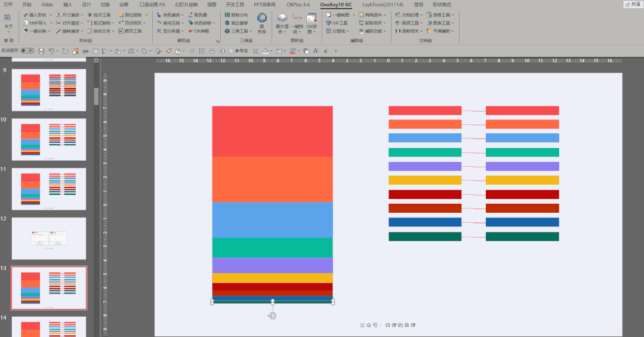The height and width of the screenshot is (337, 644).
Task: Click the pen outline color icon
Action: point(293,51)
